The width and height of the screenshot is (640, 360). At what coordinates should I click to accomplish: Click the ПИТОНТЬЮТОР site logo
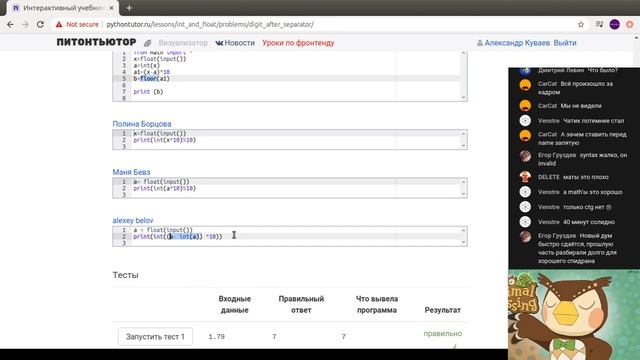point(96,42)
